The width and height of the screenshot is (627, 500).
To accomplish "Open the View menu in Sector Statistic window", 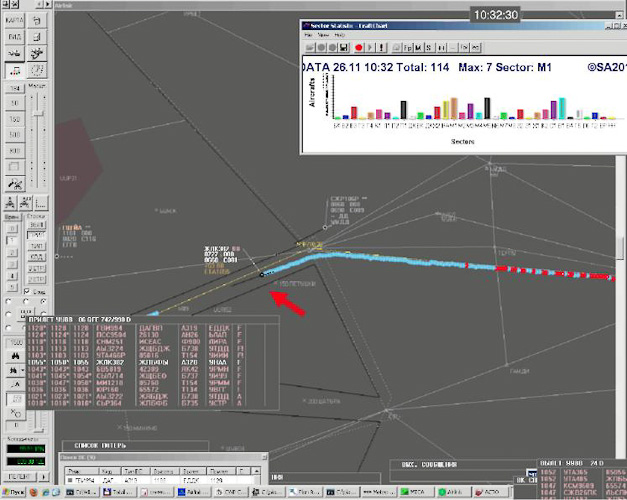I will click(x=323, y=35).
